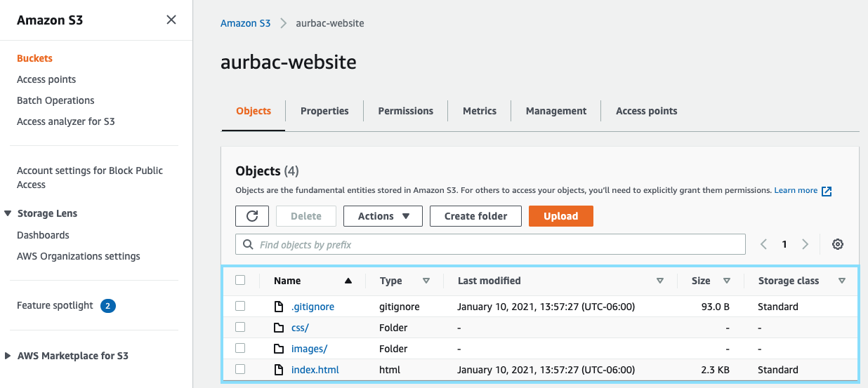Image resolution: width=868 pixels, height=388 pixels.
Task: Follow the Learn more link
Action: [796, 190]
